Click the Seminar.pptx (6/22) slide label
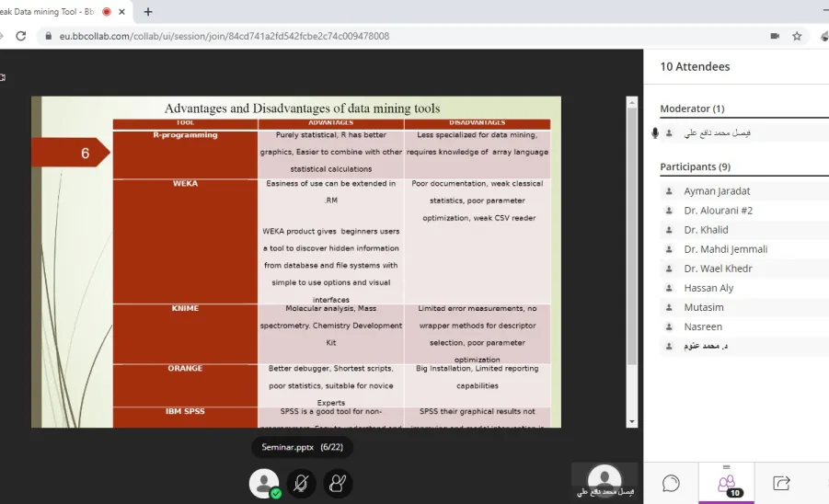The height and width of the screenshot is (504, 829). point(302,447)
